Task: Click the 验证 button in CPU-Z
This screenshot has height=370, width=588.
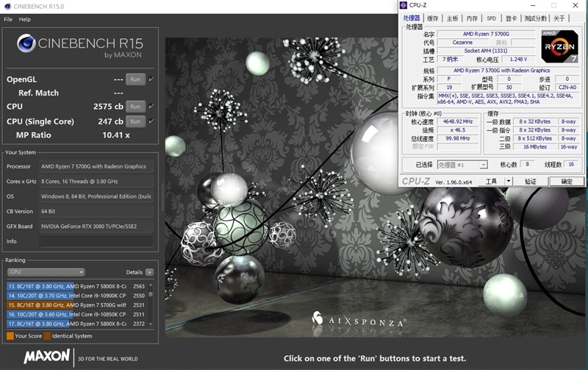Action: click(x=530, y=182)
